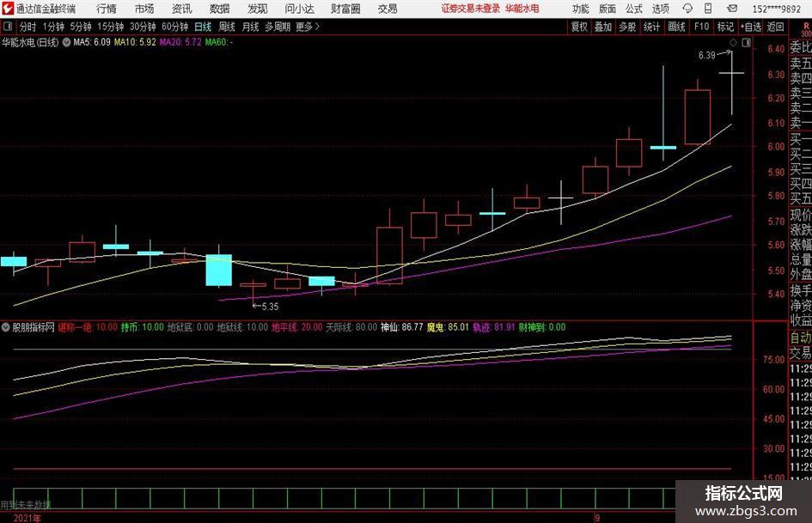Click the 画线 drawing button
This screenshot has height=523, width=812.
[677, 27]
